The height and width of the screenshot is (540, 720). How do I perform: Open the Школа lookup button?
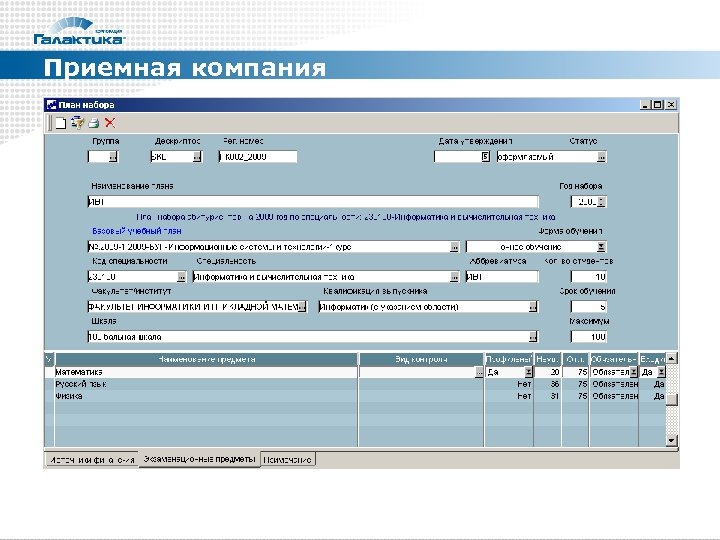coord(533,337)
